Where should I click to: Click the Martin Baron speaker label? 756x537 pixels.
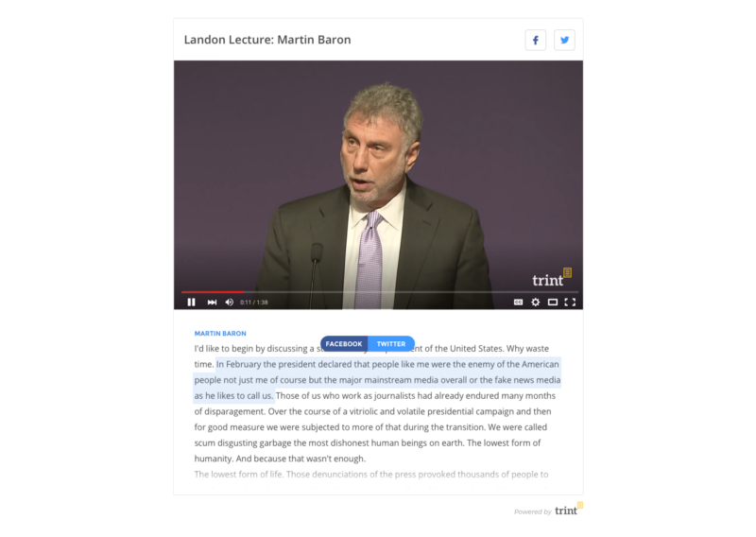point(220,334)
